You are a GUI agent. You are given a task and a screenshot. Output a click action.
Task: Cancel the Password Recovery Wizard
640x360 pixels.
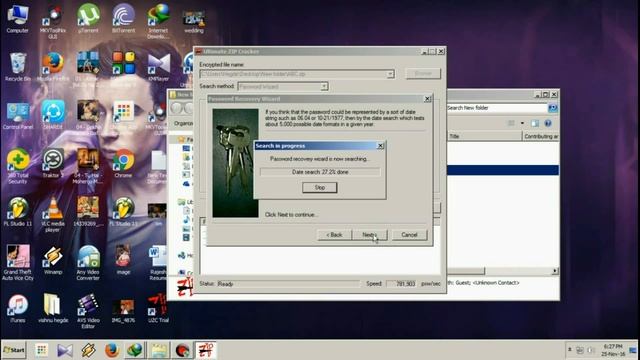pyautogui.click(x=409, y=235)
